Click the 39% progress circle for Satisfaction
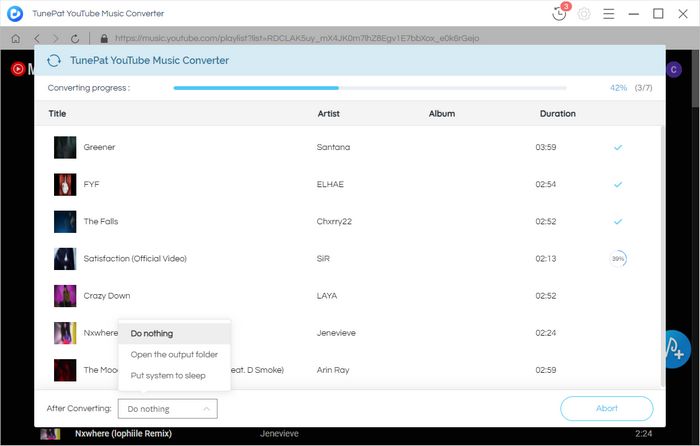Screen dimensions: 700x446 pyautogui.click(x=618, y=258)
